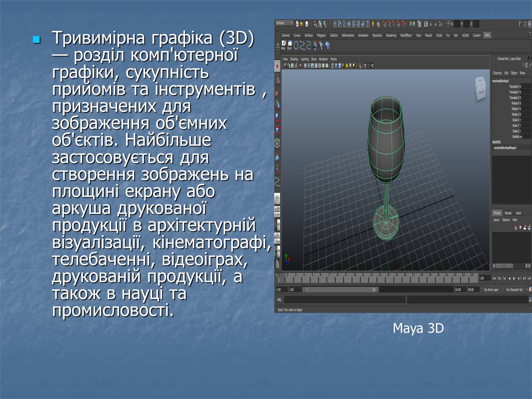Click the range slider bar

click(340, 290)
